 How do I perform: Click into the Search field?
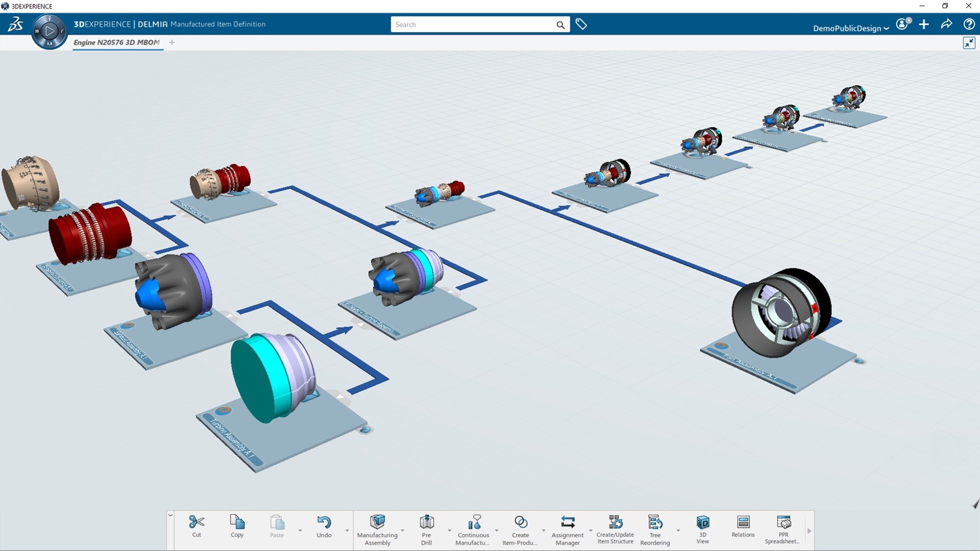coord(472,24)
